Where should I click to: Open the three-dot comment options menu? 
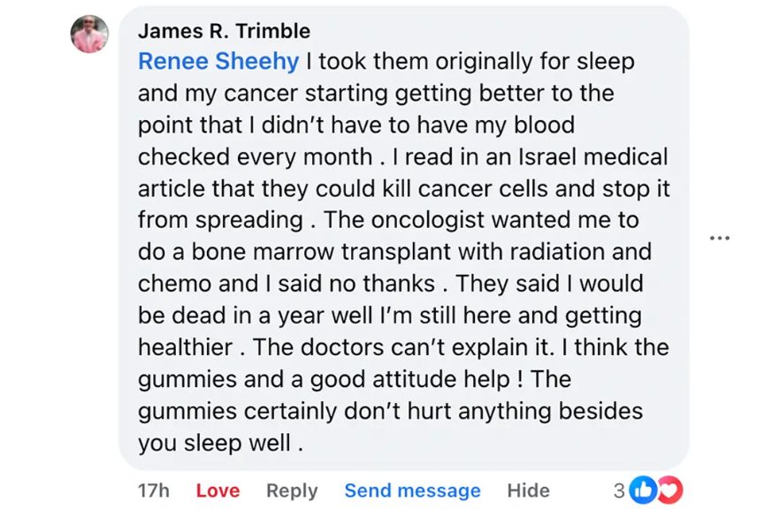tap(719, 238)
